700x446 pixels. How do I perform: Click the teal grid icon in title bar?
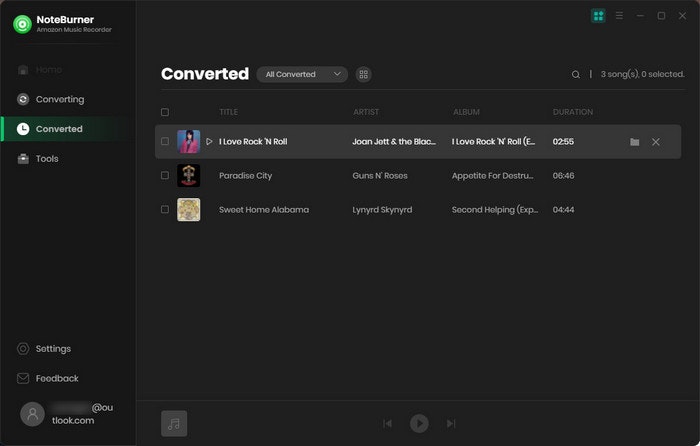[x=598, y=16]
